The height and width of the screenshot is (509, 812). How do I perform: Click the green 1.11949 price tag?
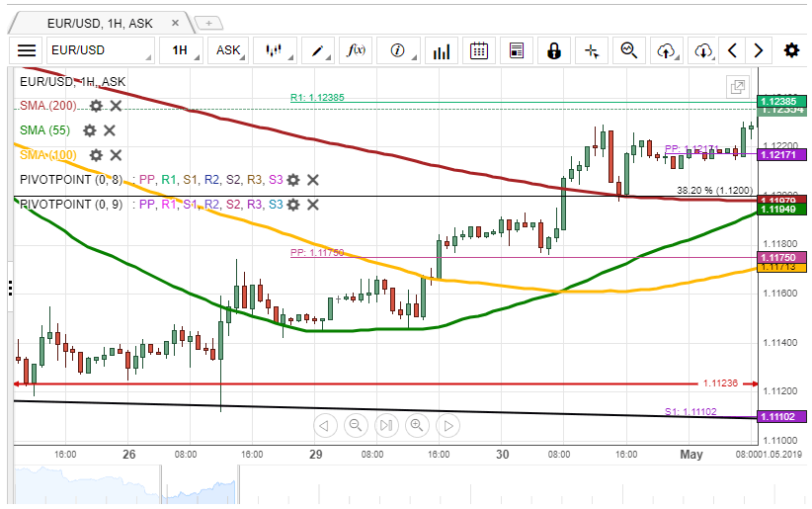tap(781, 210)
